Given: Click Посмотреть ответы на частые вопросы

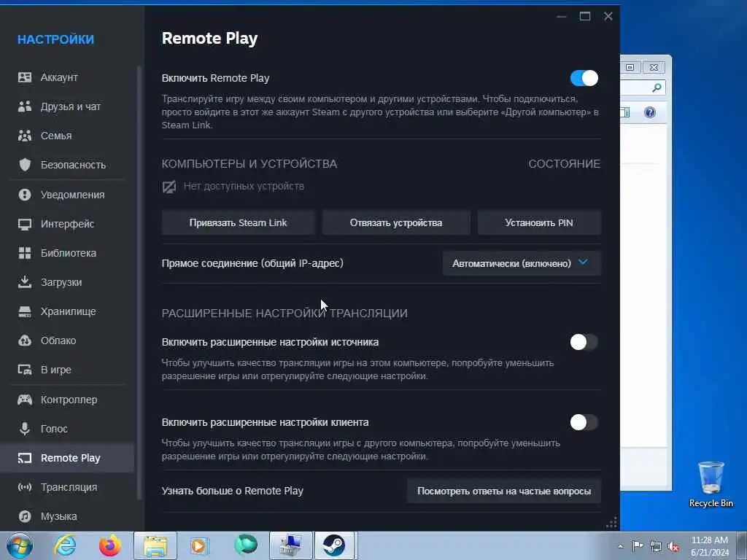Looking at the screenshot, I should [504, 491].
